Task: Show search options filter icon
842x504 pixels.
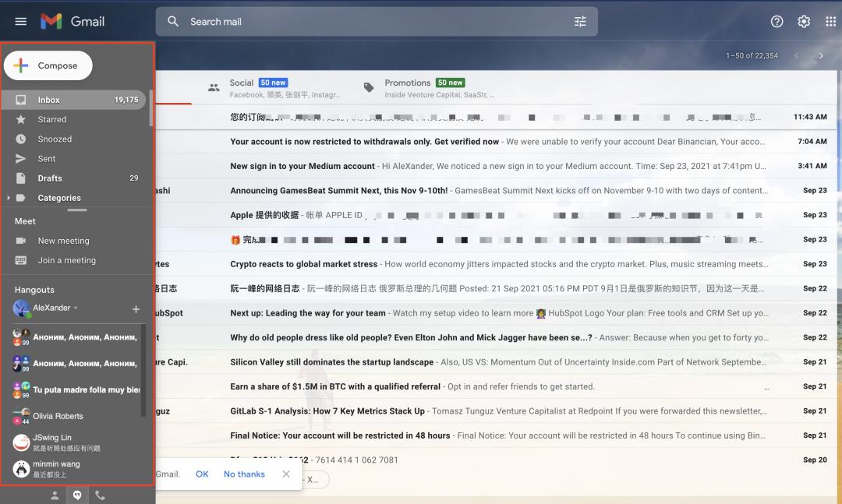Action: click(x=580, y=22)
